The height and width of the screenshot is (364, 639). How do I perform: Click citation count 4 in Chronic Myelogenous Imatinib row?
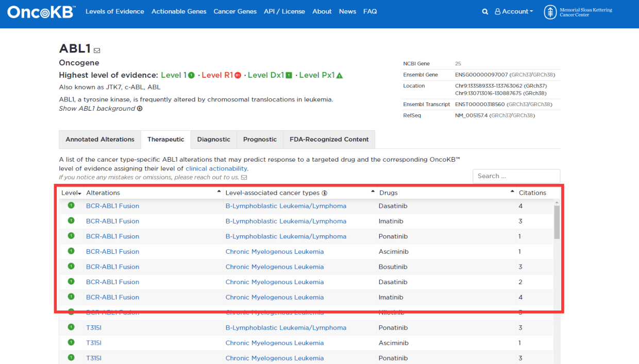(x=520, y=297)
